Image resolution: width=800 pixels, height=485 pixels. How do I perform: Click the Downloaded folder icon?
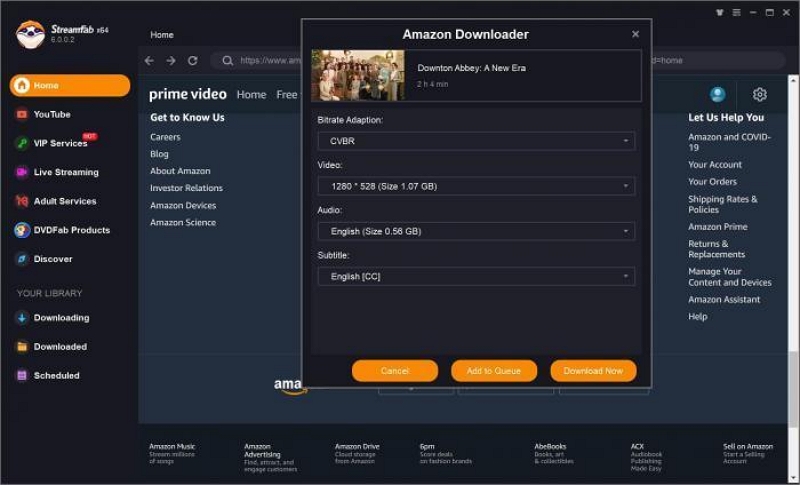pyautogui.click(x=21, y=347)
